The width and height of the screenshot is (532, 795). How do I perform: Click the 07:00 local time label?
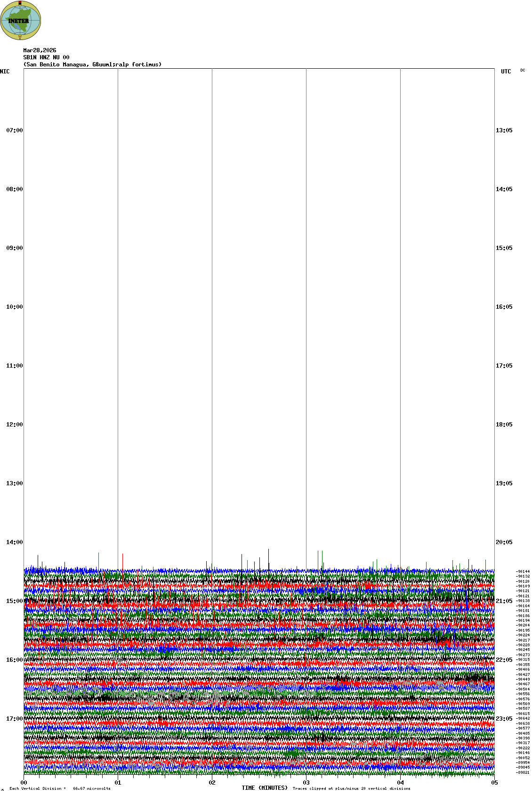[x=14, y=130]
